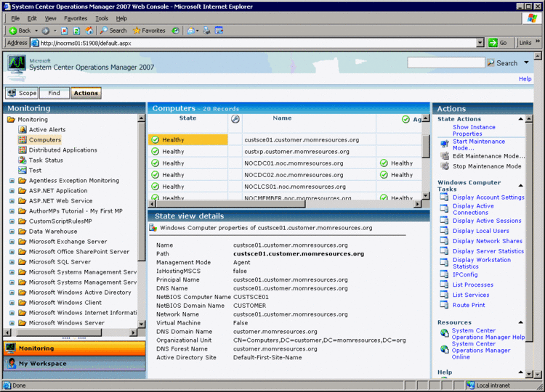Click the green Go arrow icon
Image resolution: width=545 pixels, height=392 pixels.
pos(493,43)
